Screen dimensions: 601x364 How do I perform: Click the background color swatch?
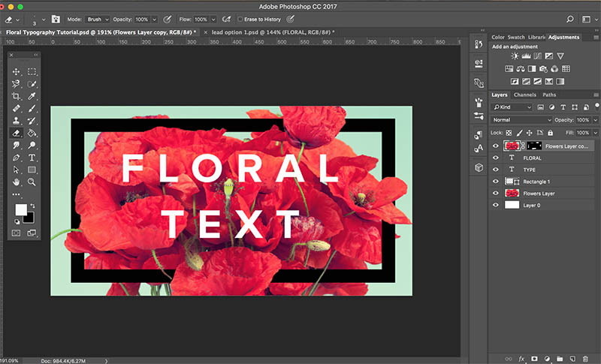pos(30,219)
